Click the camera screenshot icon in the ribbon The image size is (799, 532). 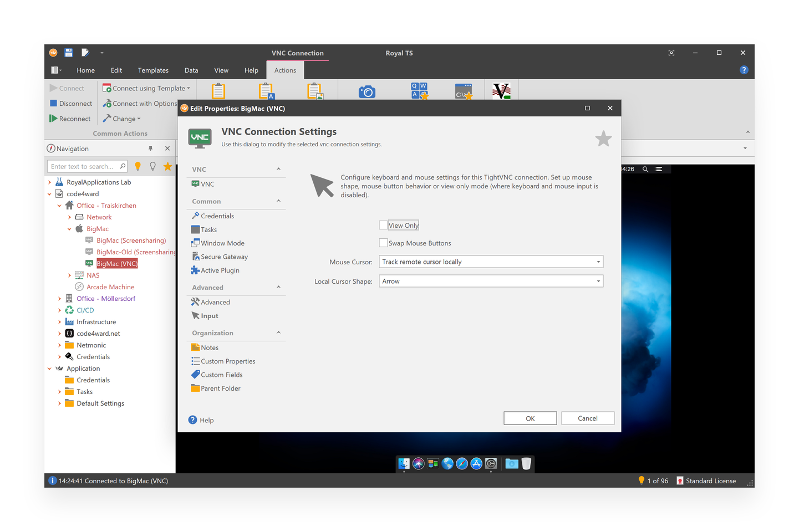pyautogui.click(x=368, y=90)
